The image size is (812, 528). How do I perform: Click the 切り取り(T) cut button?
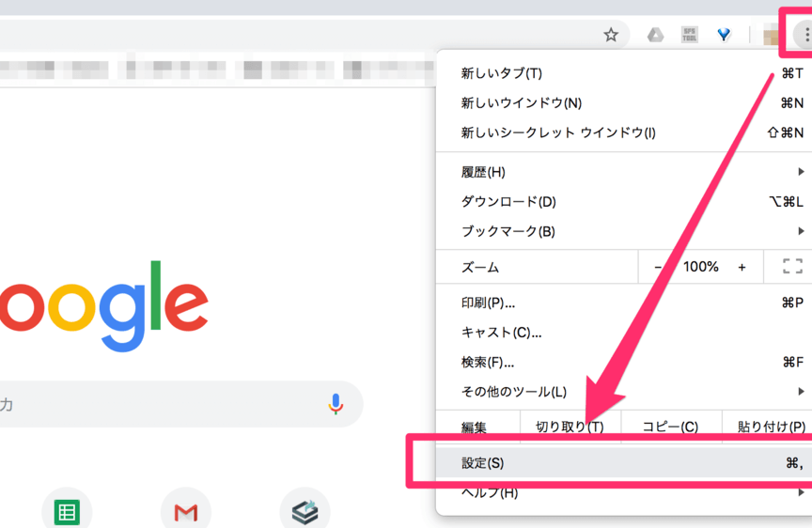click(569, 427)
